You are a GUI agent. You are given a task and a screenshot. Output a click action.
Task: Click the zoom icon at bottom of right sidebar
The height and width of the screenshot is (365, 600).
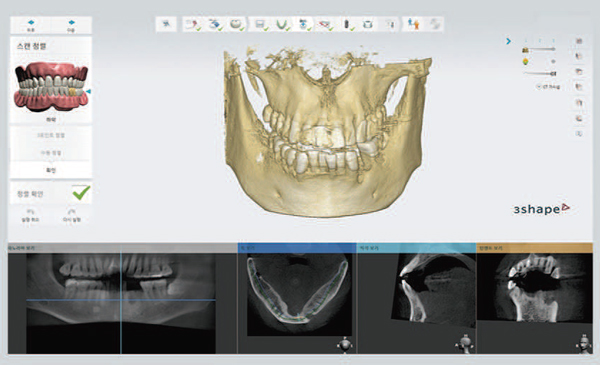tap(579, 134)
